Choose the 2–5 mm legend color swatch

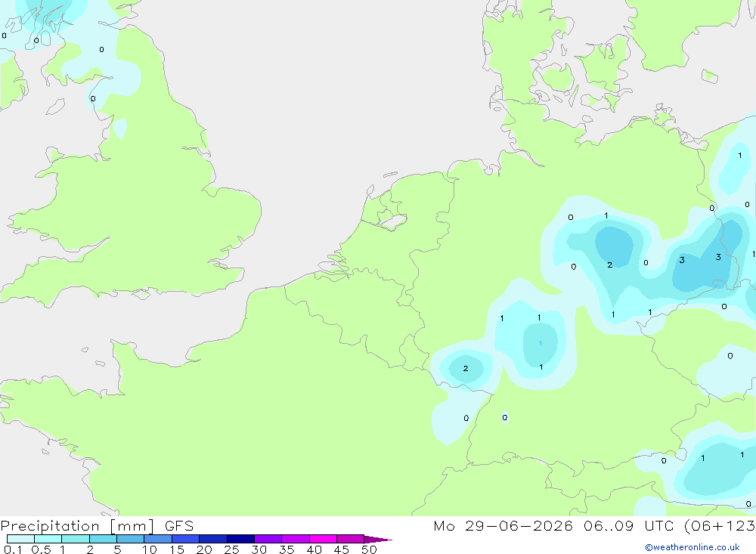point(103,539)
